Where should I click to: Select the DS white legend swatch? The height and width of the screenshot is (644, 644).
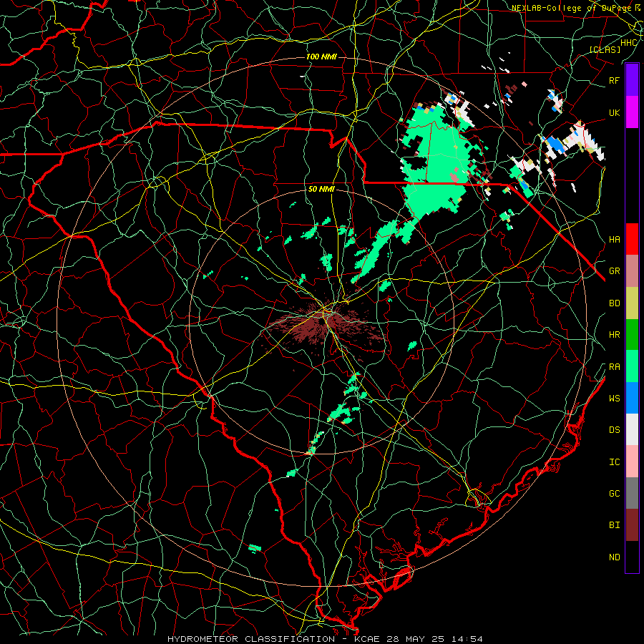click(x=632, y=429)
